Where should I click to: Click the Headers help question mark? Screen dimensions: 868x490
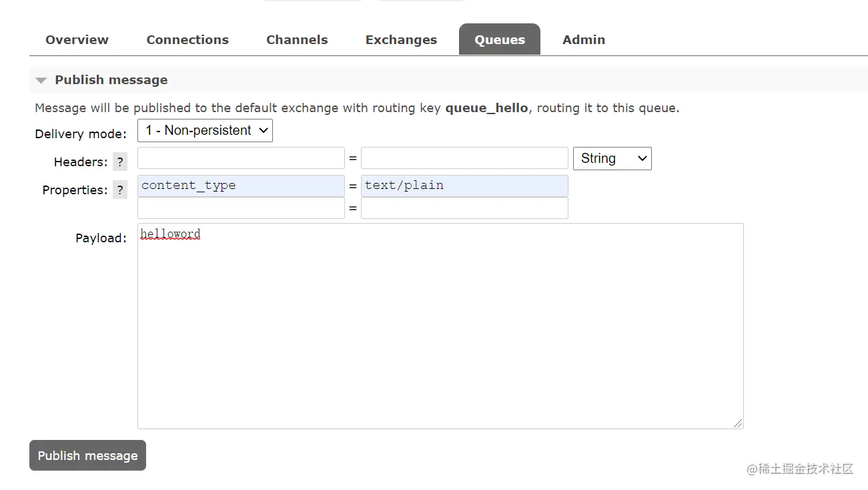120,162
